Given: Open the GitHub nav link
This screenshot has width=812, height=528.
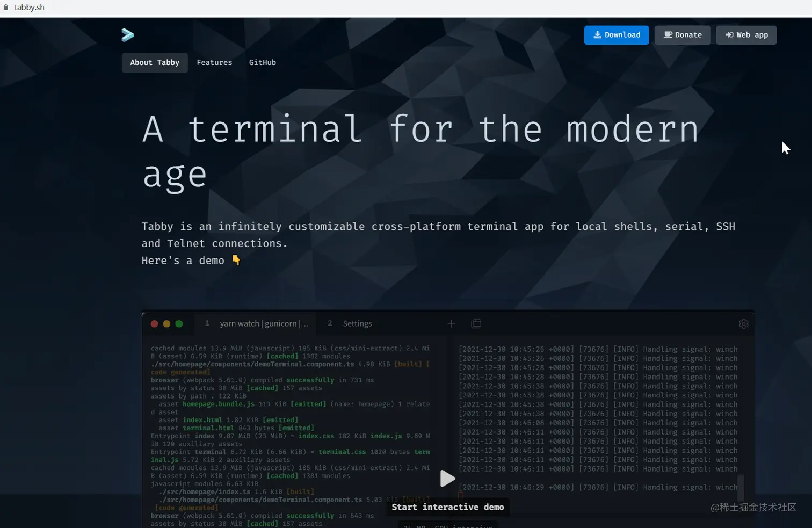Looking at the screenshot, I should 263,63.
